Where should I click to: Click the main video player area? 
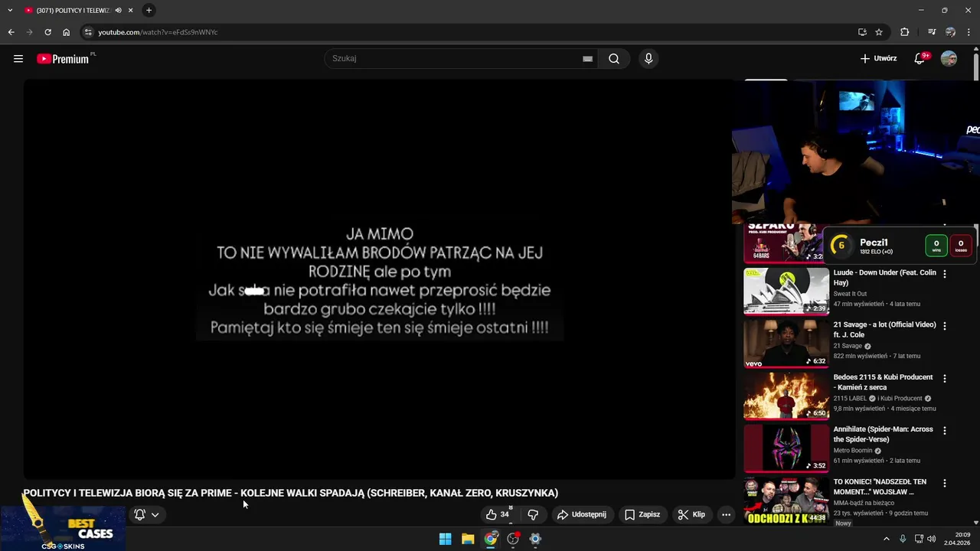(379, 279)
